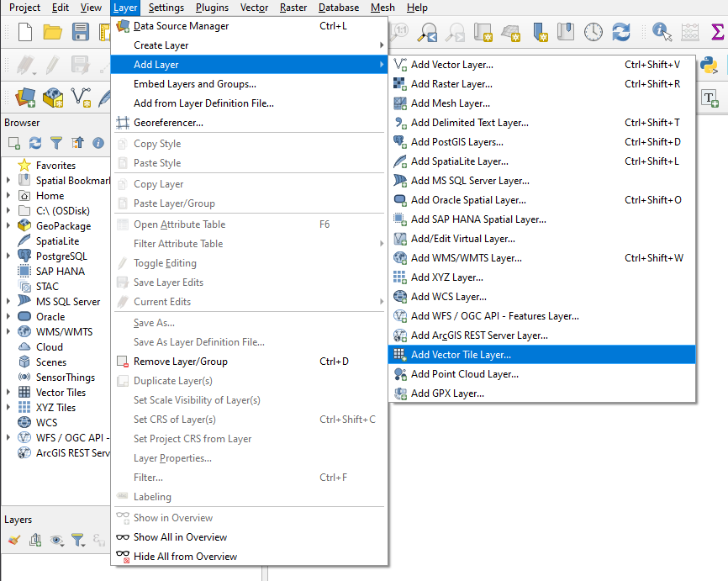Filter the Browser panel
Screen dimensions: 728x581
[56, 143]
